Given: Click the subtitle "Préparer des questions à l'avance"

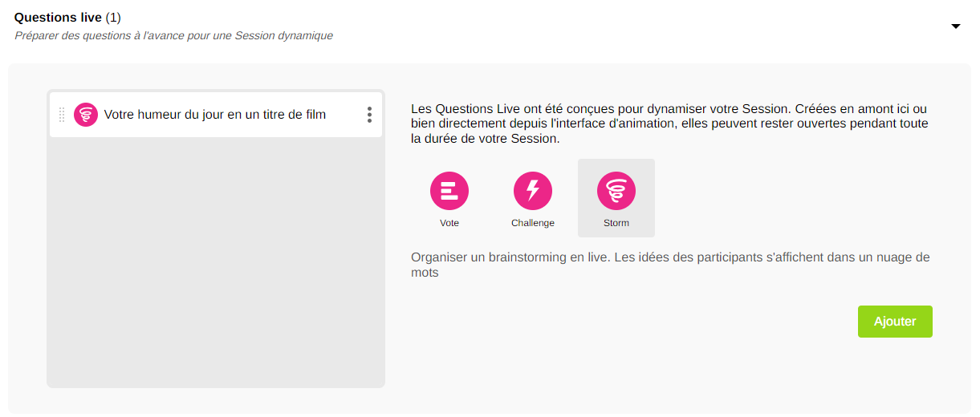Looking at the screenshot, I should [x=173, y=35].
